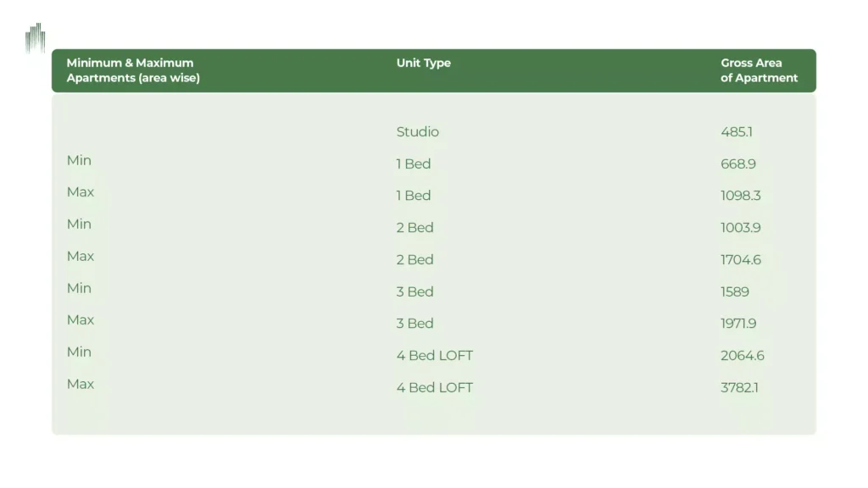Select the 'Min' label in the first 1 Bed row
The width and height of the screenshot is (868, 488).
79,160
